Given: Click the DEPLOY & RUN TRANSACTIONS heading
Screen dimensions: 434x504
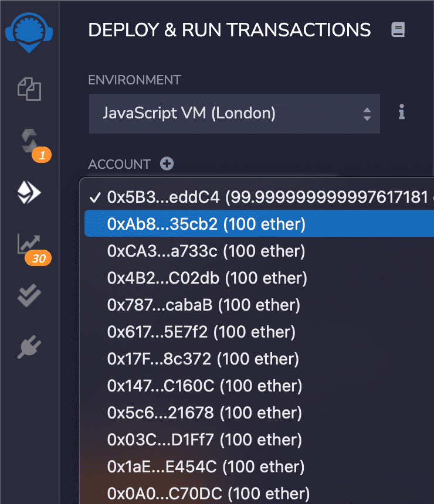Looking at the screenshot, I should click(229, 29).
